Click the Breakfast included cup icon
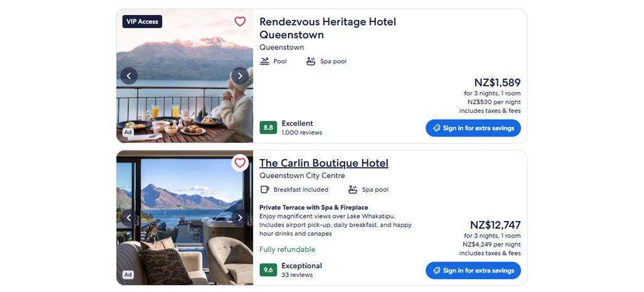Screen dimensions: 644x292 (x=265, y=189)
